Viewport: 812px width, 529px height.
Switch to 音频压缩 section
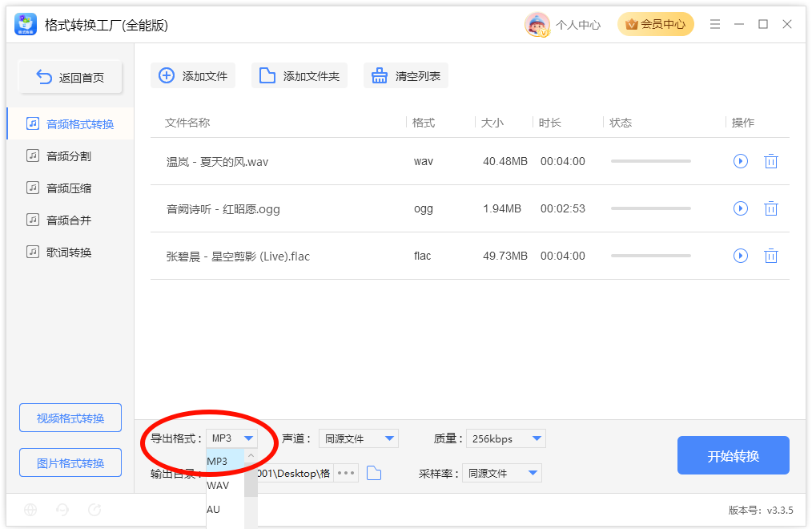[x=70, y=188]
